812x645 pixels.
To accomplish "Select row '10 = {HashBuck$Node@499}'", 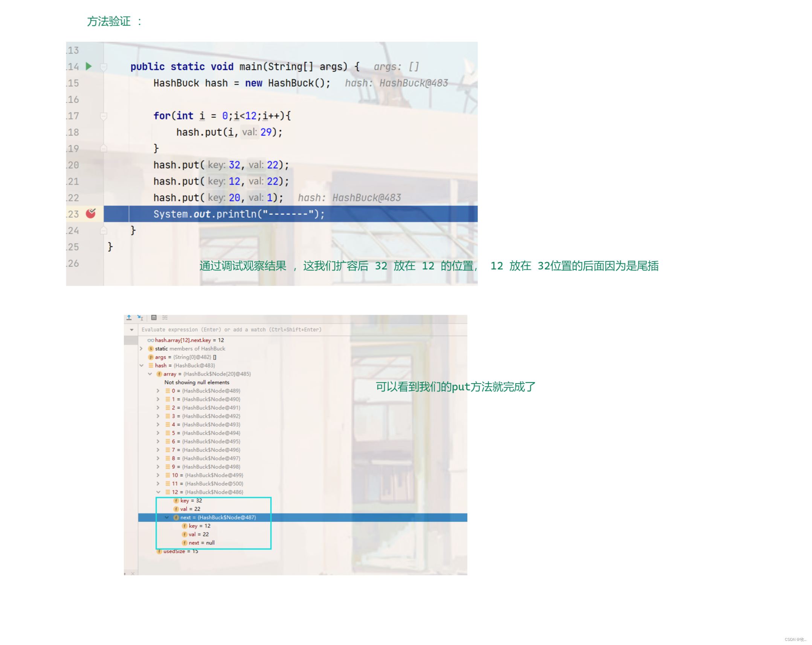I will pos(205,475).
